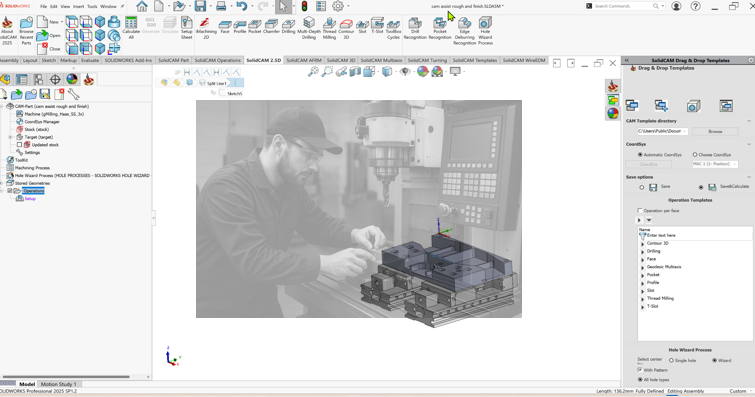This screenshot has height=397, width=755.
Task: Add a Face milling operation
Action: pyautogui.click(x=225, y=27)
